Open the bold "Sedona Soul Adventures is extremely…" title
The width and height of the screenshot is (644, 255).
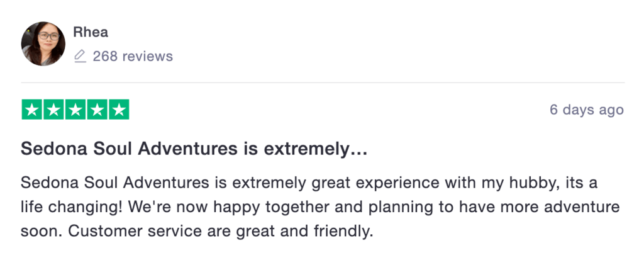pos(194,150)
